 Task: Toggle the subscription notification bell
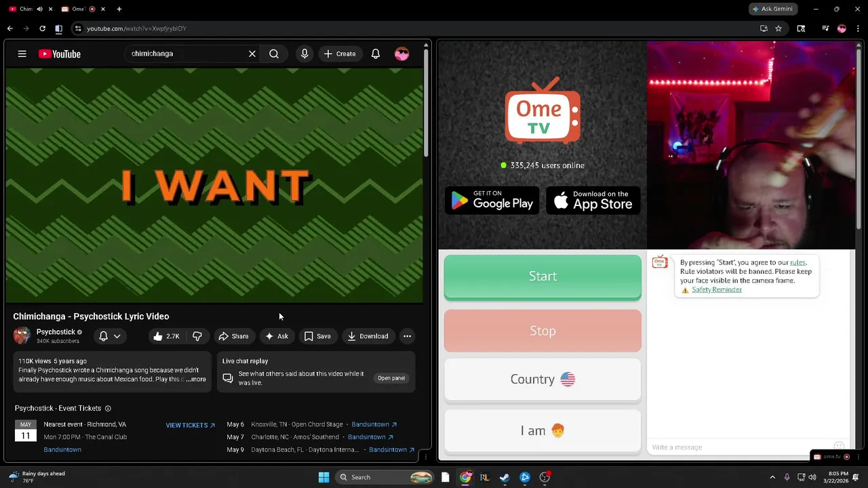click(104, 336)
